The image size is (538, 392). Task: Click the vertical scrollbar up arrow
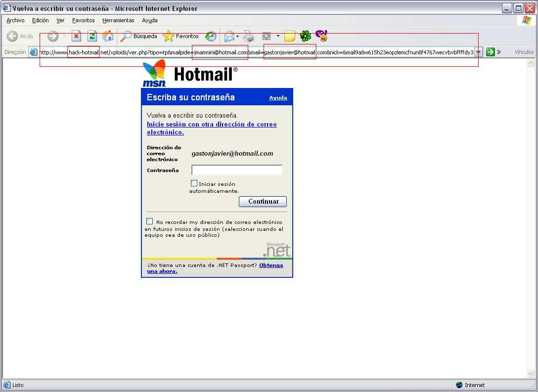pyautogui.click(x=531, y=62)
